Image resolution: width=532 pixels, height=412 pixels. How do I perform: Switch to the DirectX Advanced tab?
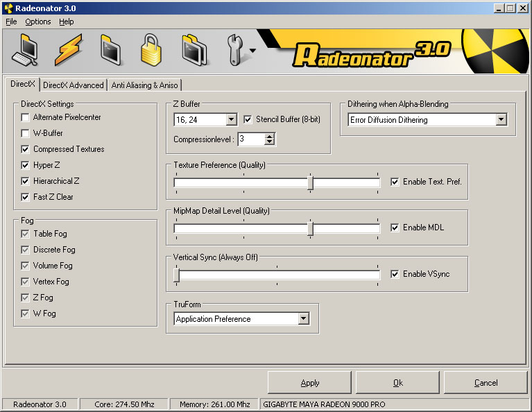(x=73, y=85)
